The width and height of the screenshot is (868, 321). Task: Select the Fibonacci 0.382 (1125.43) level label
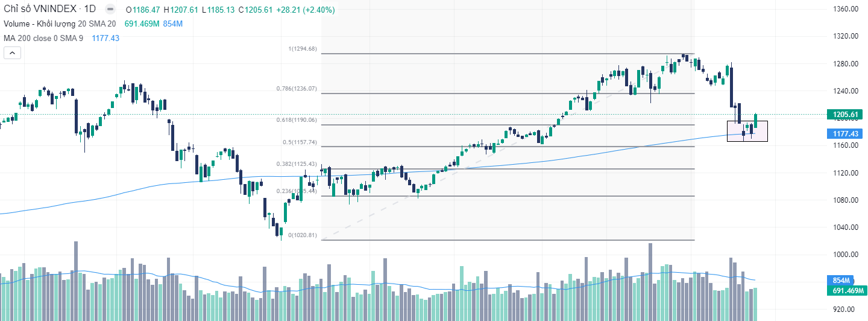pyautogui.click(x=296, y=164)
